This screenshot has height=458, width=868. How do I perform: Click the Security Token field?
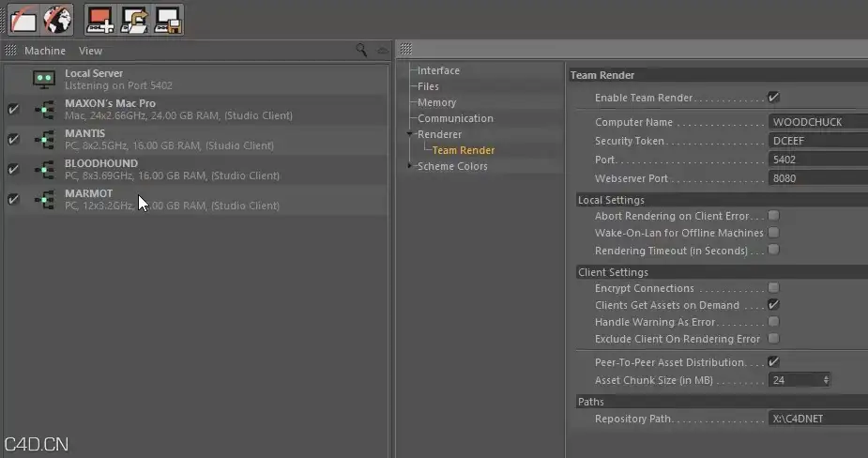pos(818,141)
